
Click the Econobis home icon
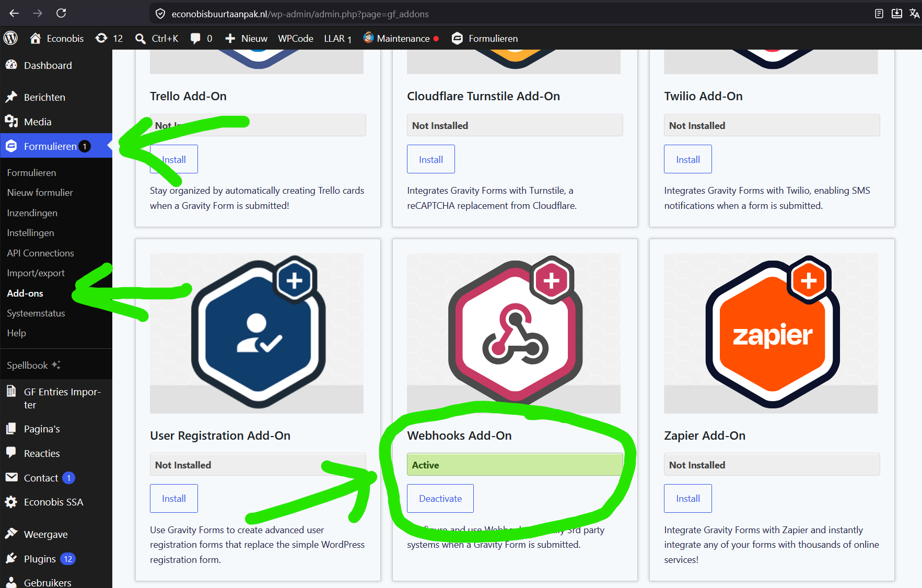tap(36, 38)
